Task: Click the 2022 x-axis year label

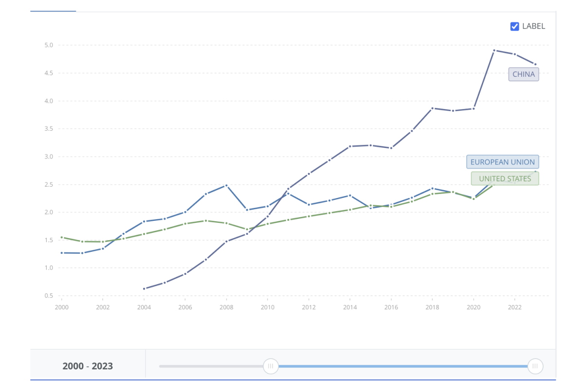Action: click(514, 307)
